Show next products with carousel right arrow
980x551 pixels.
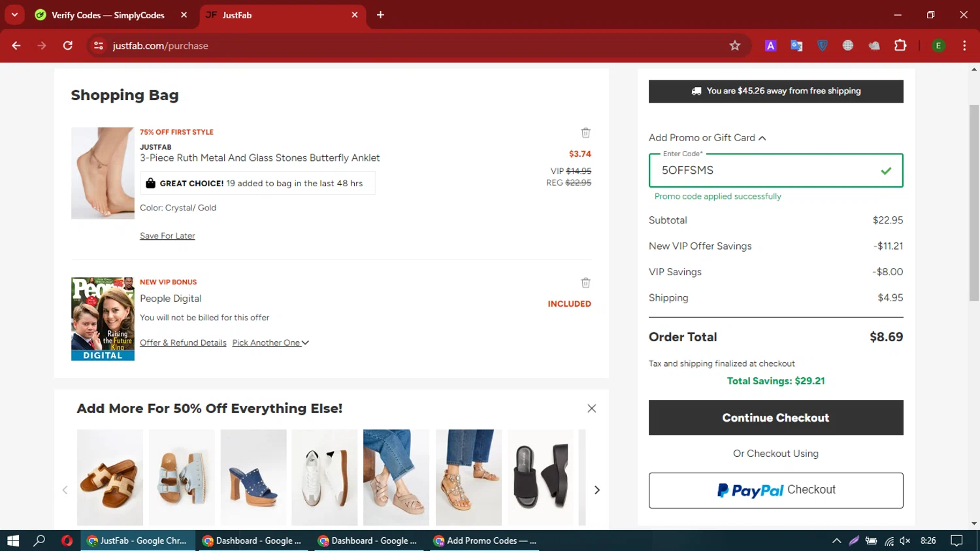tap(596, 490)
